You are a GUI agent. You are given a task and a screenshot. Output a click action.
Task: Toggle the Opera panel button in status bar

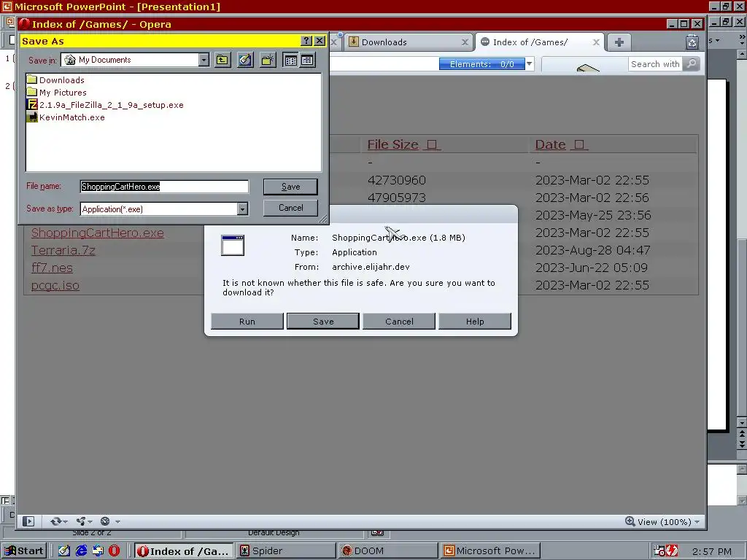pos(28,521)
